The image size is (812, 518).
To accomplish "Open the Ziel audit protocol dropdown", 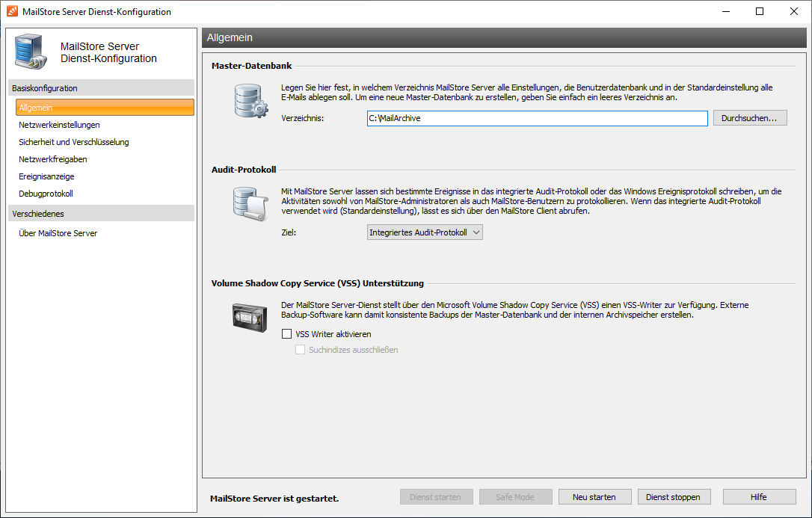I will [425, 232].
